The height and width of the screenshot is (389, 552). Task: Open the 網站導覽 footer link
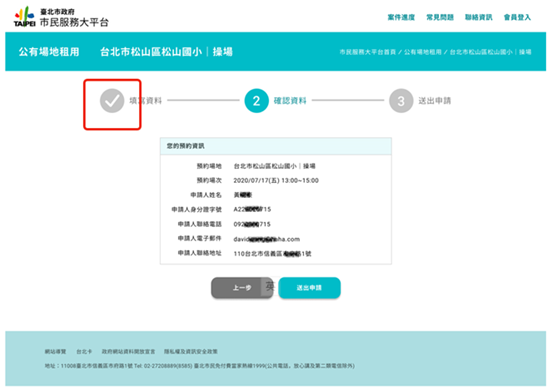pos(55,351)
